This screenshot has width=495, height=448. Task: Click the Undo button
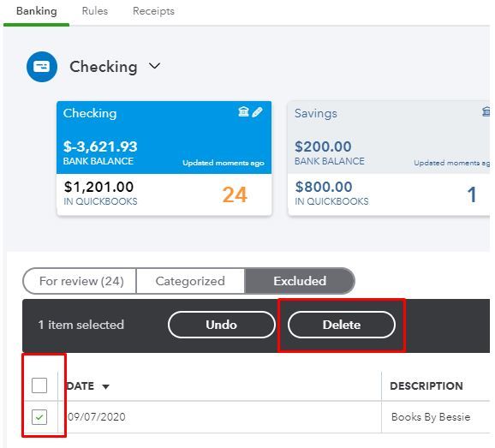tap(221, 325)
